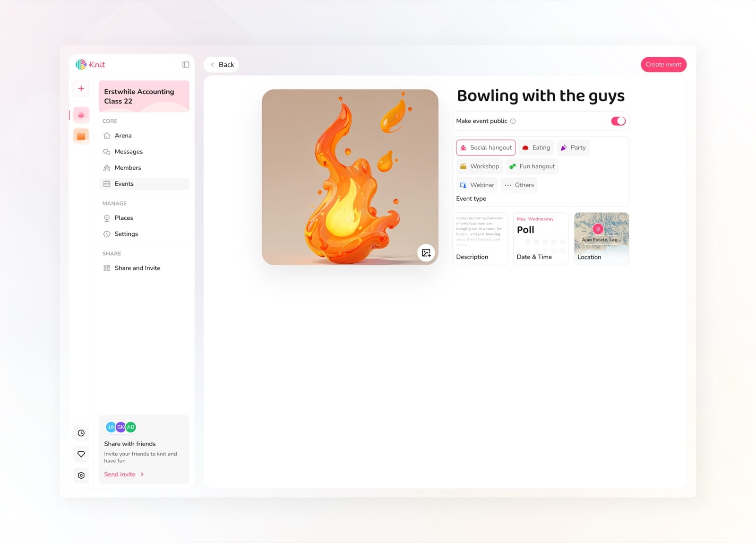Viewport: 756px width, 543px height.
Task: Click the Send invite link
Action: (x=120, y=474)
